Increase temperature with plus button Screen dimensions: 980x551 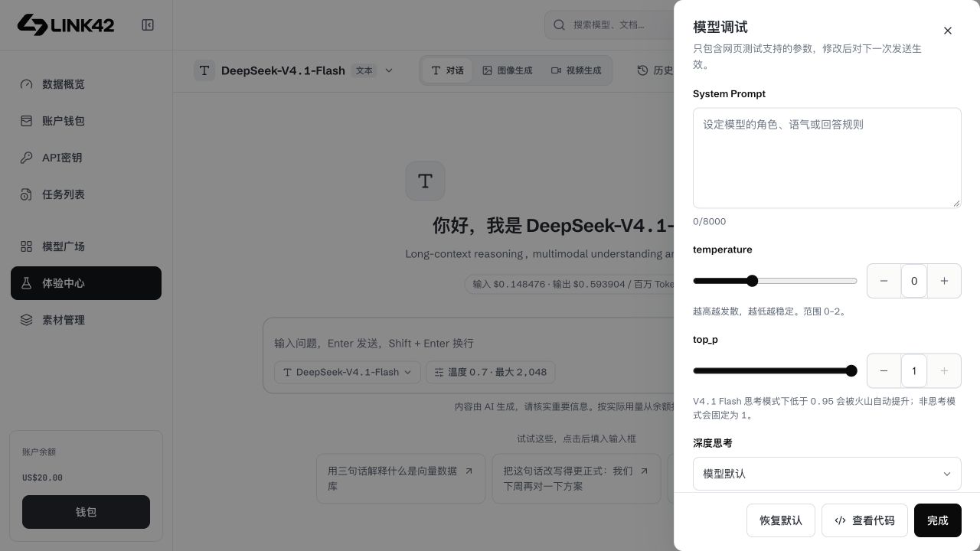pos(944,281)
